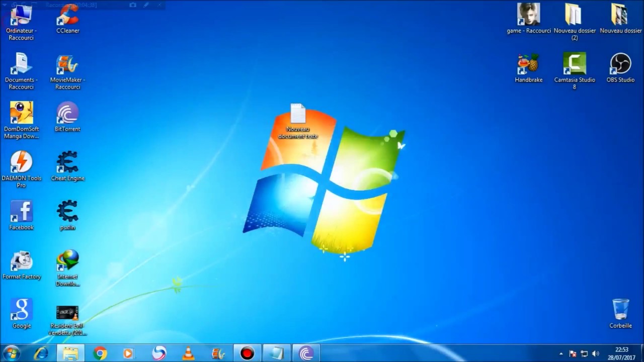Click the Facebook desktop shortcut
Image resolution: width=644 pixels, height=362 pixels.
click(x=21, y=216)
